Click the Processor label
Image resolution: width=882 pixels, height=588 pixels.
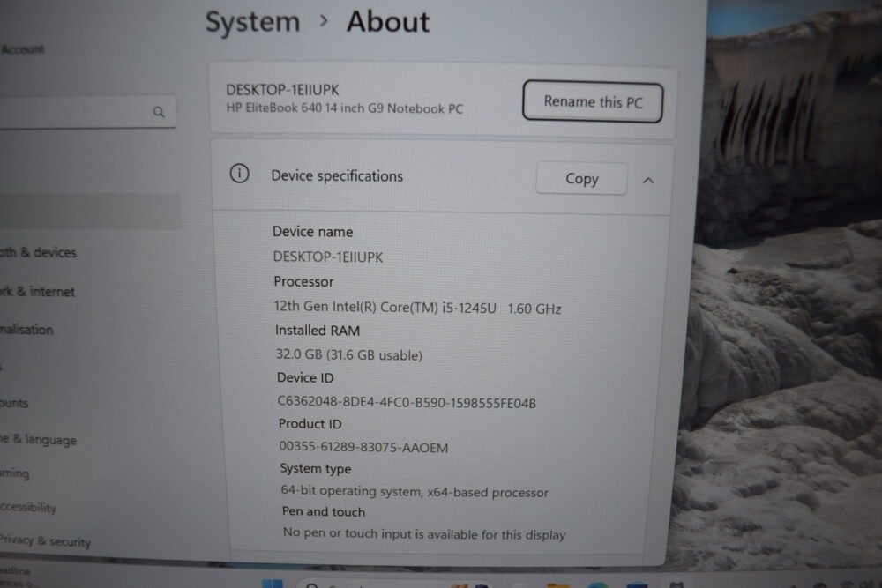[x=303, y=281]
